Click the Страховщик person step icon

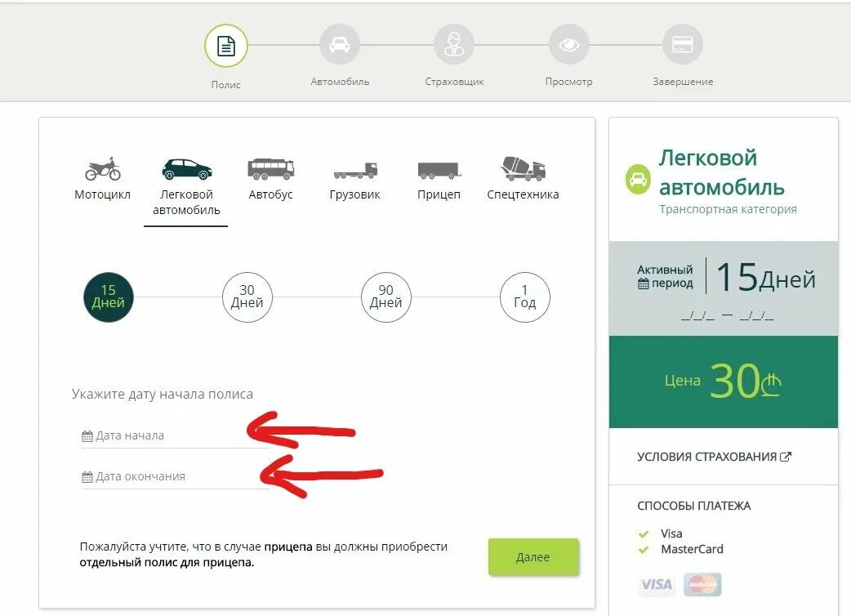pos(454,44)
